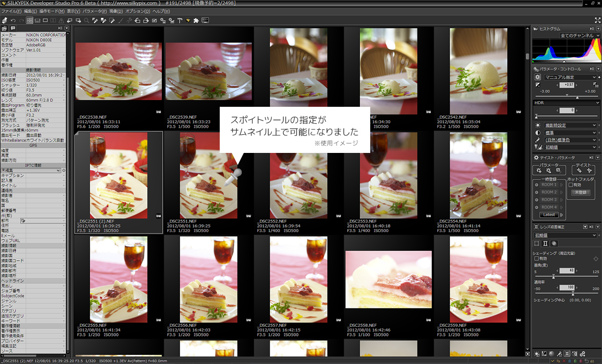The width and height of the screenshot is (602, 364).
Task: Rotate image right toolbar icon
Action: coord(145,21)
